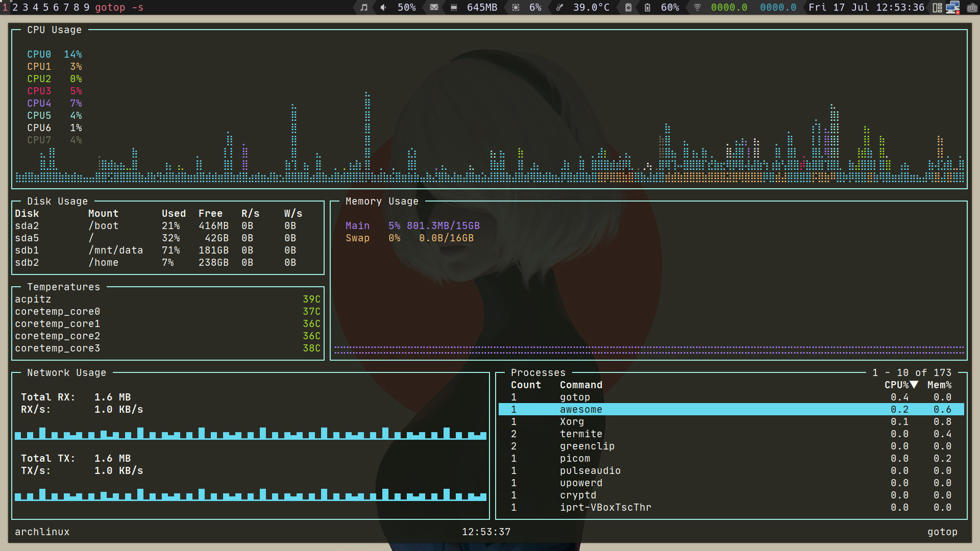The height and width of the screenshot is (551, 980).
Task: Open the layout icon in system tray
Action: coord(937,7)
